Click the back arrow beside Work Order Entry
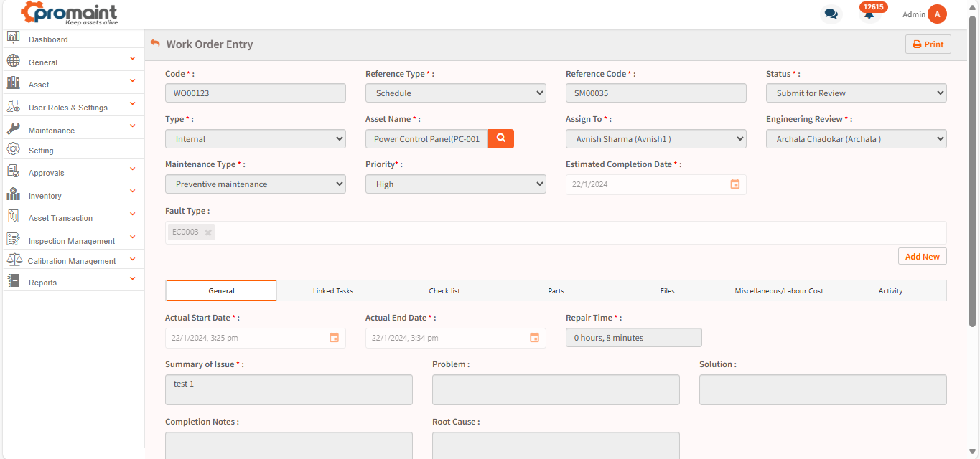The width and height of the screenshot is (980, 459). 155,44
